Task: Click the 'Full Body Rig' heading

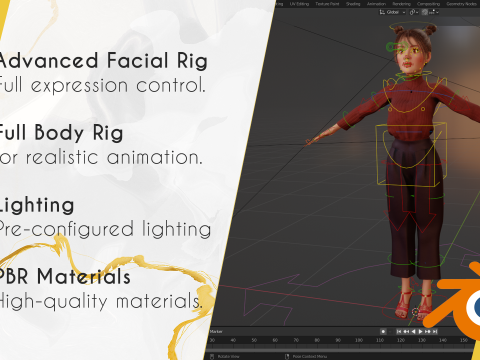Action: click(x=61, y=133)
